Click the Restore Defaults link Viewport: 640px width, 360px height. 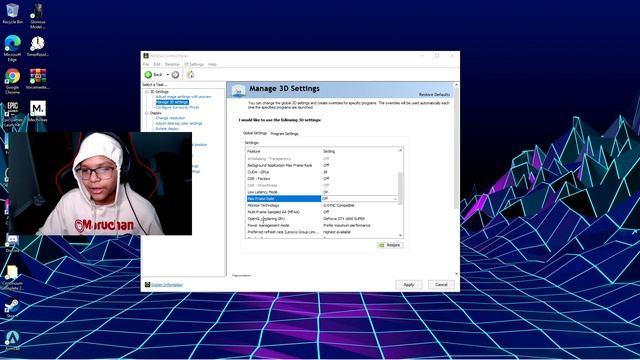434,95
